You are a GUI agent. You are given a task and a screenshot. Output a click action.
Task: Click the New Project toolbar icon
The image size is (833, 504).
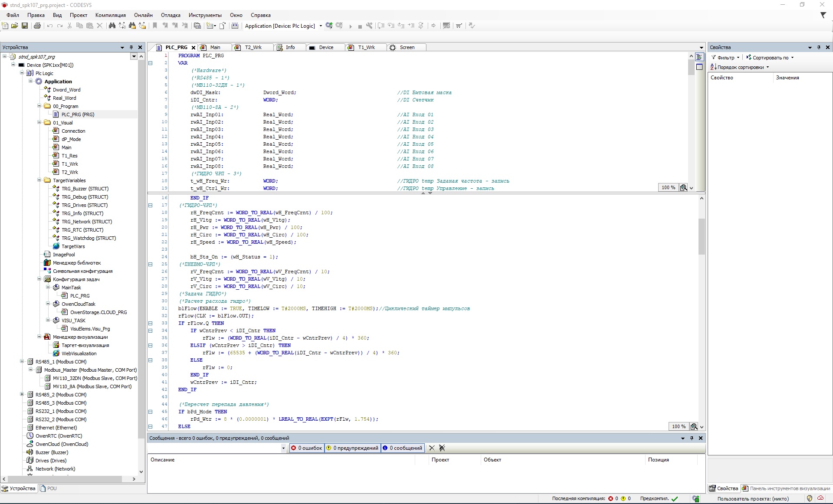5,26
